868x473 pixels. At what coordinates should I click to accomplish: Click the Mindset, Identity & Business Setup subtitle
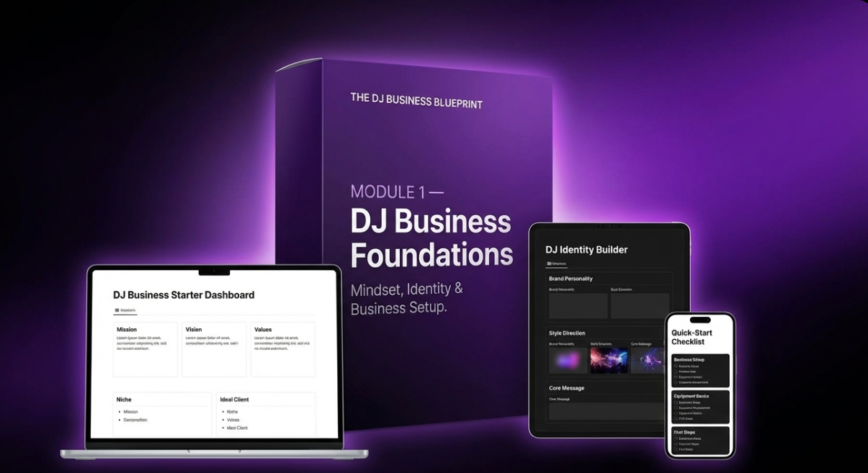pyautogui.click(x=407, y=299)
